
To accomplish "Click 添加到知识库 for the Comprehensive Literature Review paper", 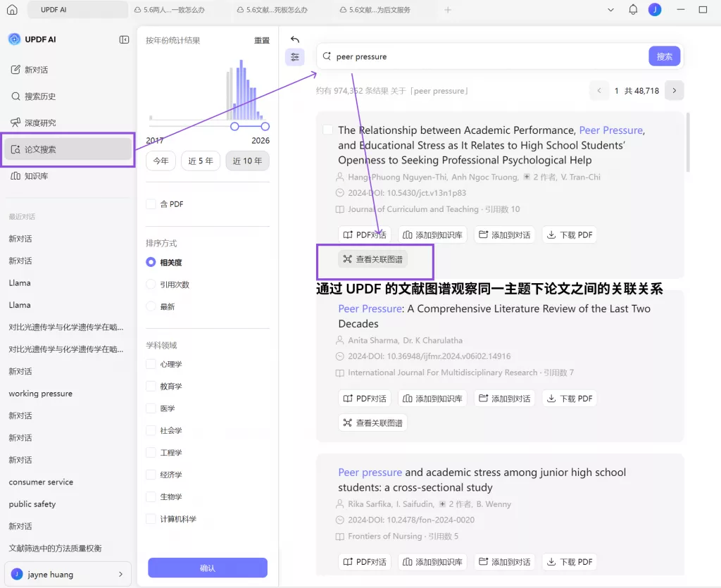I will [432, 398].
